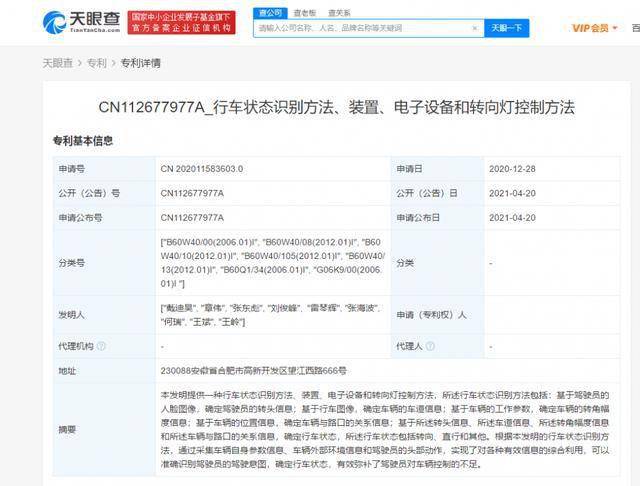Click the 天眼一下 search button
Screen dimensions: 640x486
507,28
